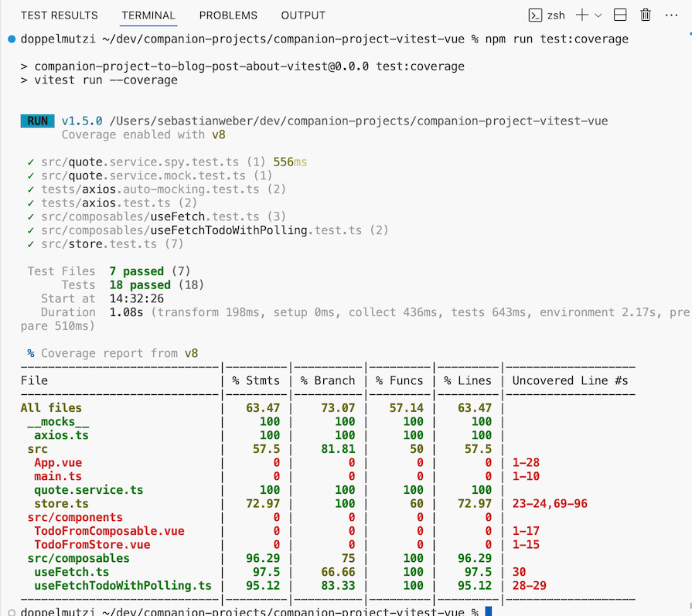Switch to the PROBLEMS tab
The image size is (692, 616).
228,15
